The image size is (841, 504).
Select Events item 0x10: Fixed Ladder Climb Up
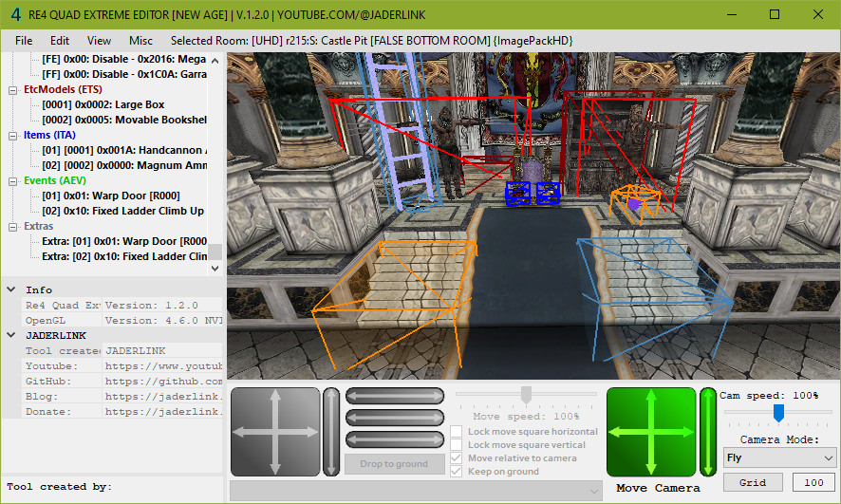click(123, 212)
